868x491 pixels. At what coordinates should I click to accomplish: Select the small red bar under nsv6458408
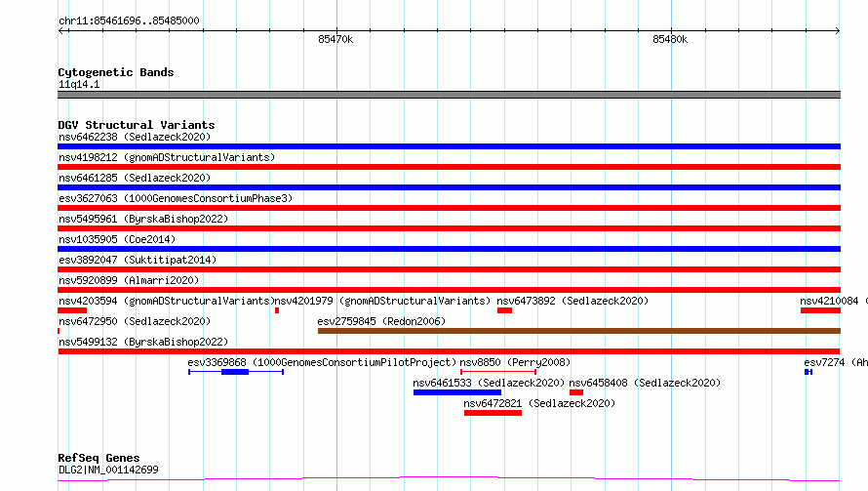576,392
